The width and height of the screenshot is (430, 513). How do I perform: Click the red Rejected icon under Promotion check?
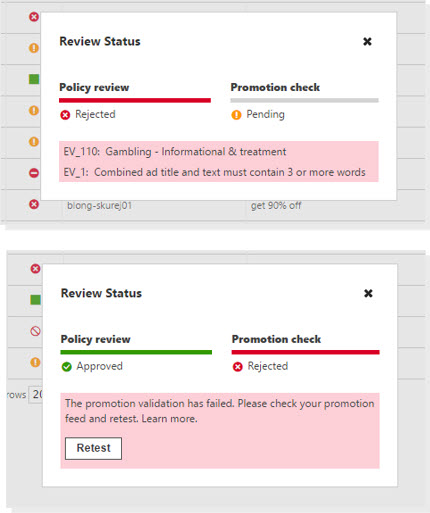click(x=238, y=367)
